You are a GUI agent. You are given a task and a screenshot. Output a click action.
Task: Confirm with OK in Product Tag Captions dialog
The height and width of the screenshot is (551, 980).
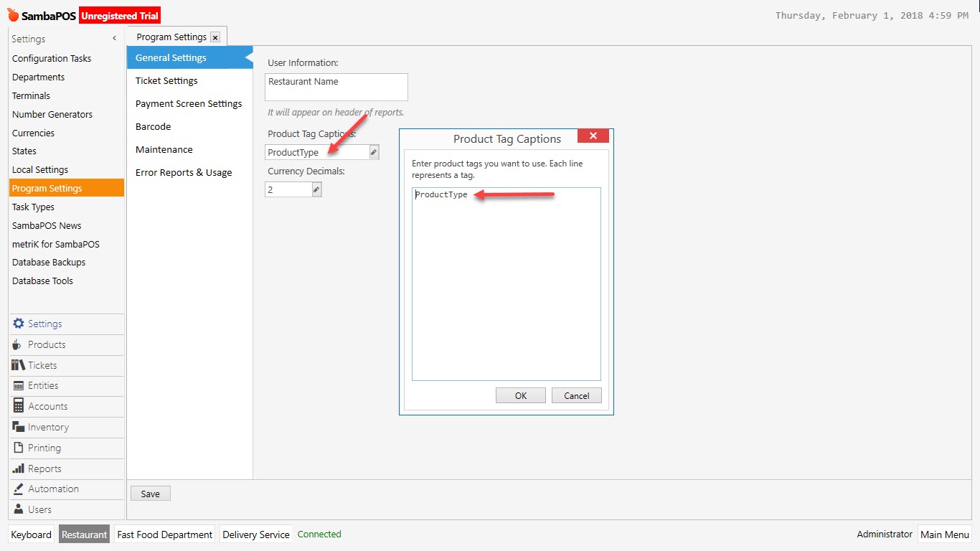click(520, 395)
